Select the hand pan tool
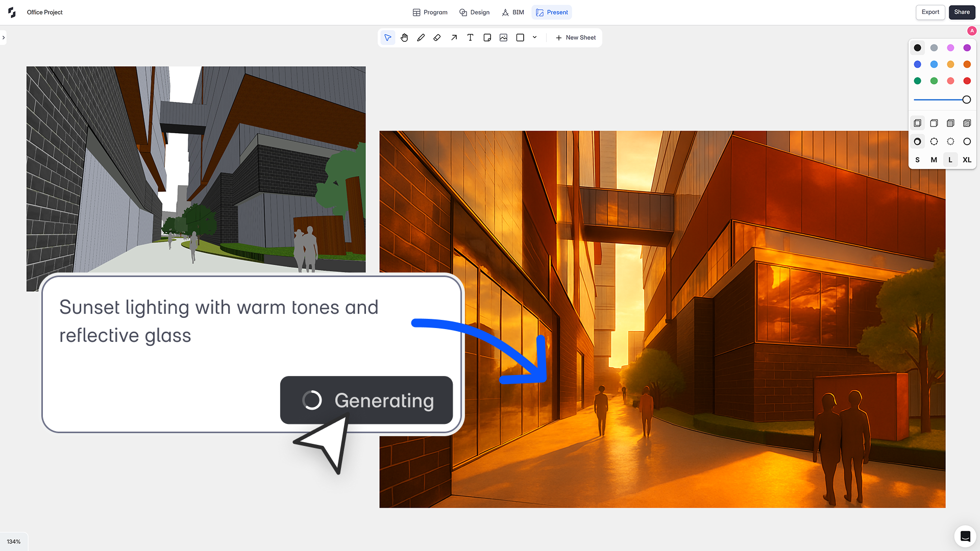Screen dimensions: 980x551 [x=404, y=38]
